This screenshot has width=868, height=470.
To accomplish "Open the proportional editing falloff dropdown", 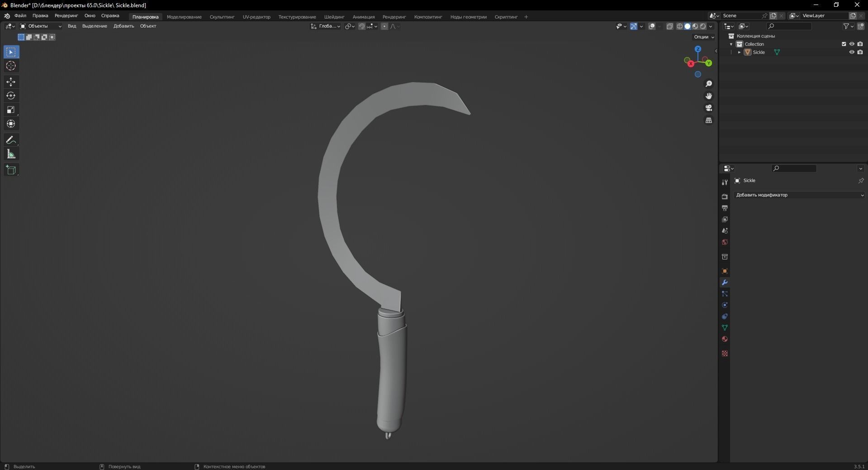I will [395, 26].
